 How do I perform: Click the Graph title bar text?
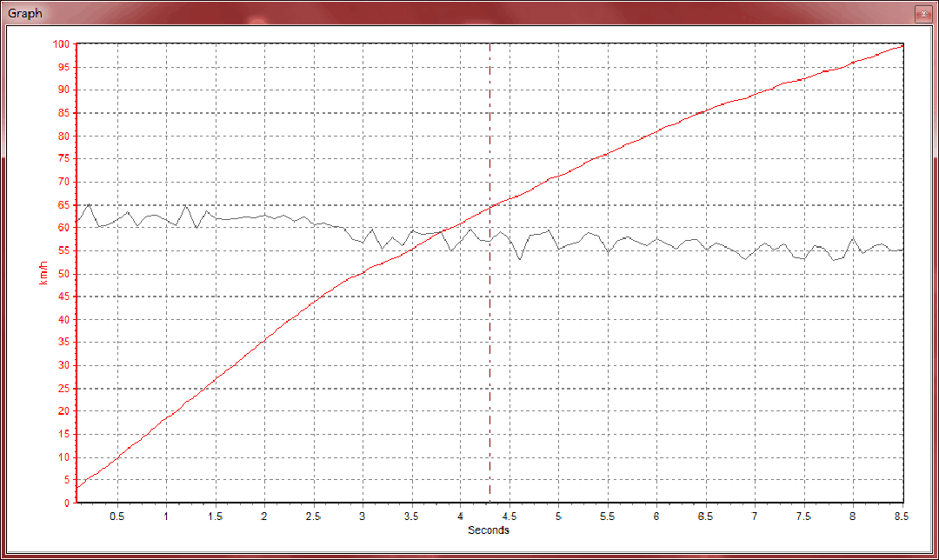point(25,14)
